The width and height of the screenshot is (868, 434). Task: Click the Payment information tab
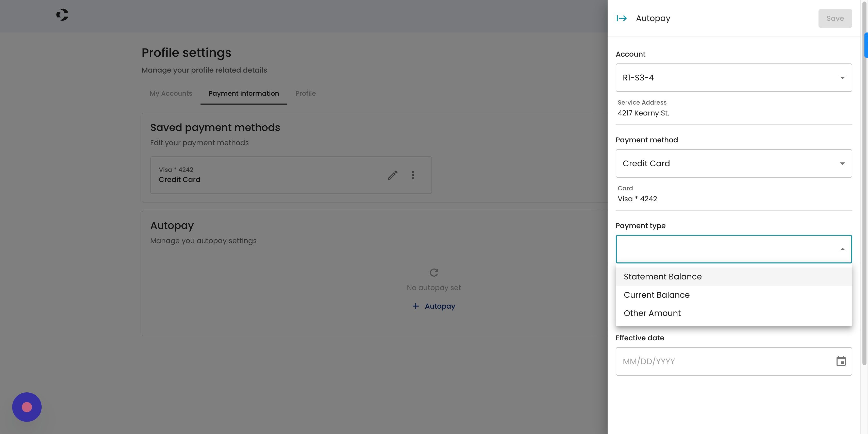[244, 93]
